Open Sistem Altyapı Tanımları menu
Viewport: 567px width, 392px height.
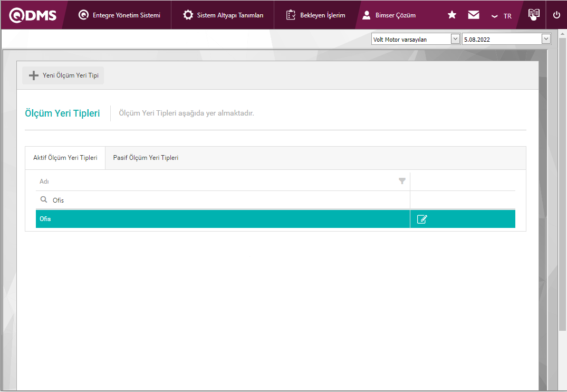click(223, 15)
